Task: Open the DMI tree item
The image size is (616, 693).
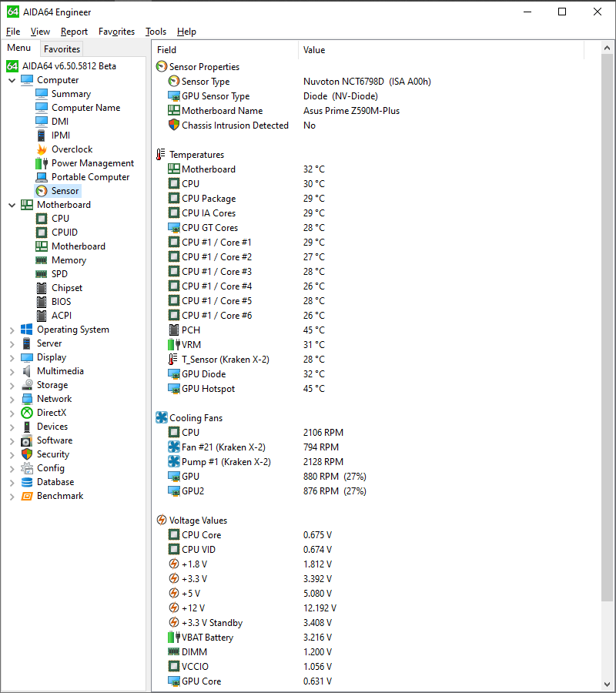Action: tap(59, 122)
